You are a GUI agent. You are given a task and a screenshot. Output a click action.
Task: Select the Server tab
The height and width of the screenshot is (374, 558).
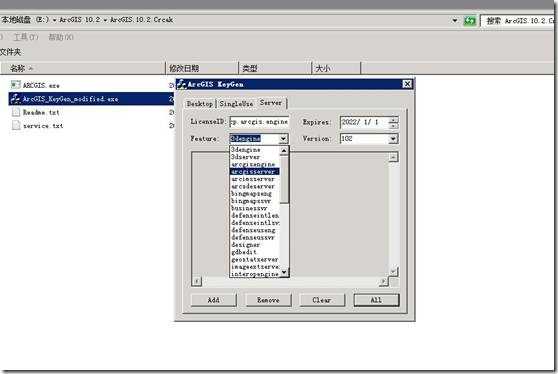pos(271,102)
